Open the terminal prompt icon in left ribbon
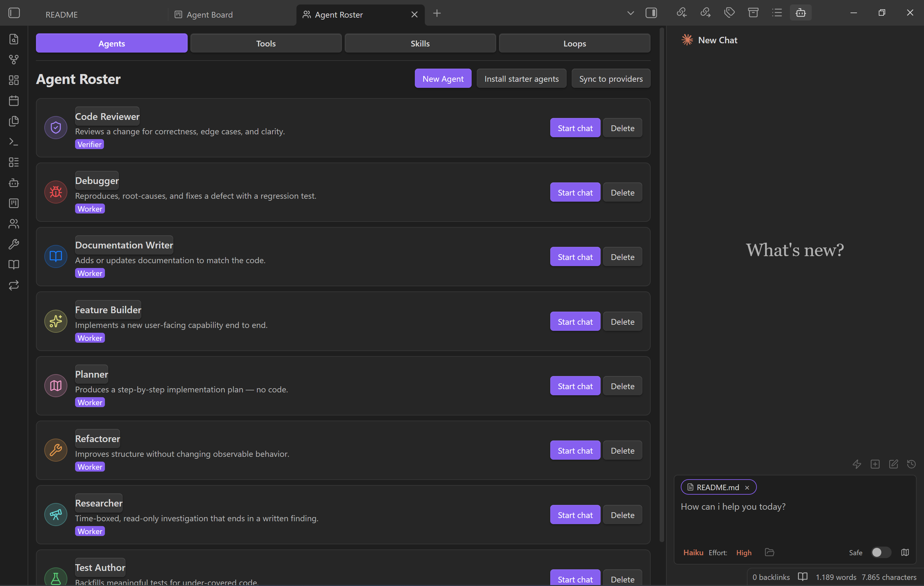The width and height of the screenshot is (924, 586). 14,141
